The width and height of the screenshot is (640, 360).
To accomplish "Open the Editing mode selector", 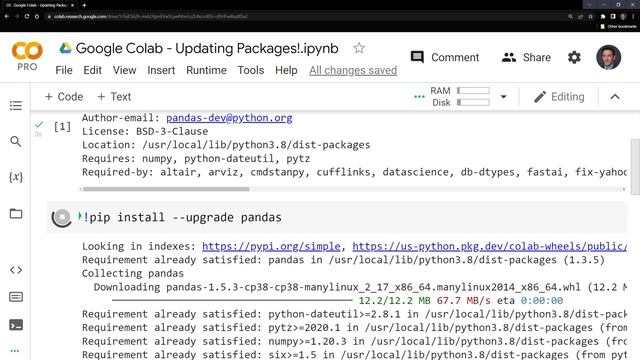I will click(x=559, y=97).
